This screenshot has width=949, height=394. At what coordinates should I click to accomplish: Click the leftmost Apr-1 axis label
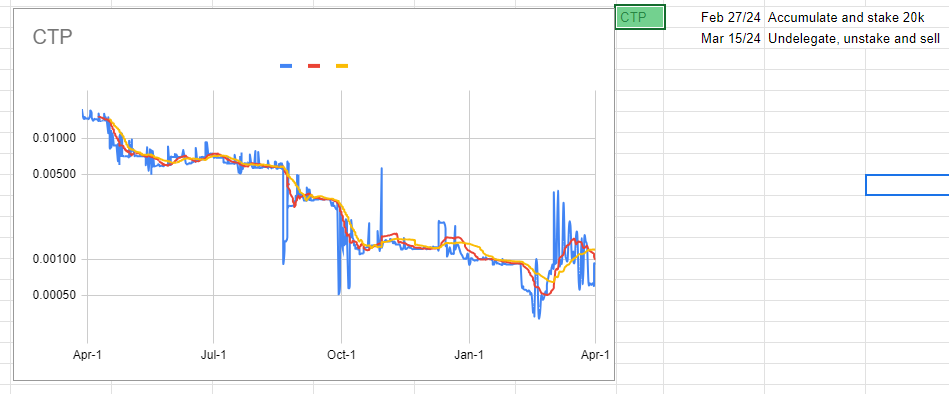coord(87,355)
